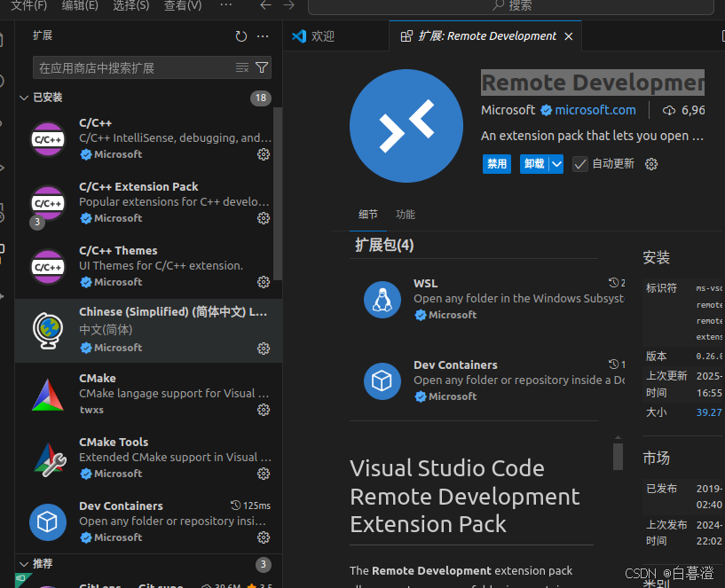Viewport: 725px width, 588px height.
Task: Open the extension filter funnel
Action: pyautogui.click(x=262, y=68)
